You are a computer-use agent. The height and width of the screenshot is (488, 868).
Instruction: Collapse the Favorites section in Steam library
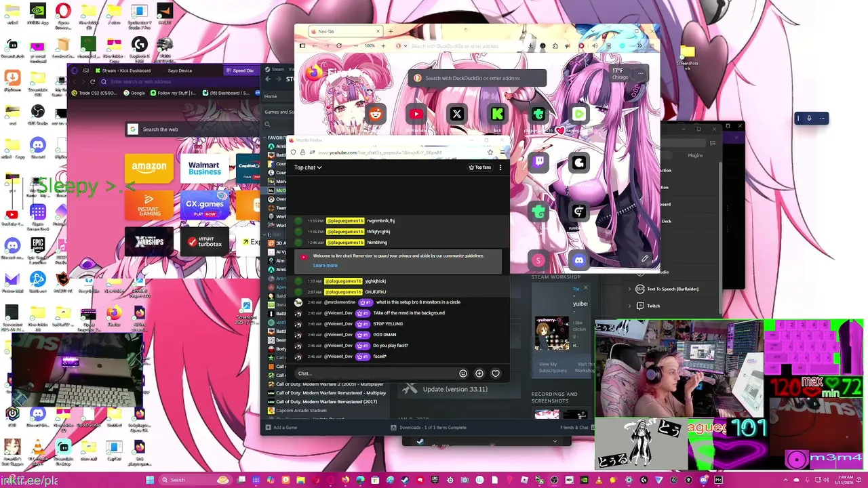click(x=266, y=138)
